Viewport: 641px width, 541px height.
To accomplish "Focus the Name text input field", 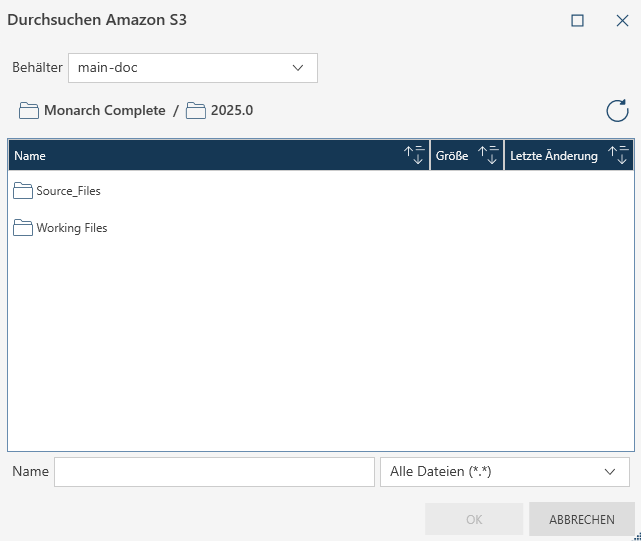I will click(214, 472).
